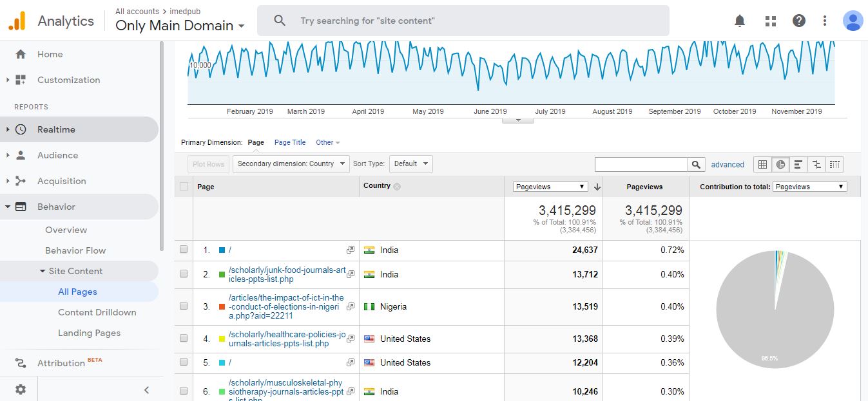Open the healthcare-policies-journals page link

(x=287, y=339)
